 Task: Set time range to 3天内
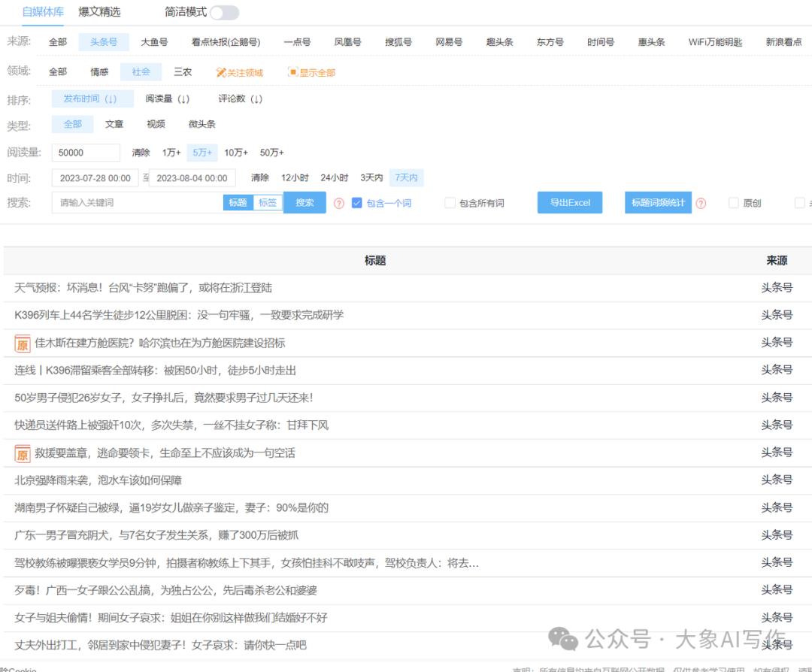coord(372,177)
